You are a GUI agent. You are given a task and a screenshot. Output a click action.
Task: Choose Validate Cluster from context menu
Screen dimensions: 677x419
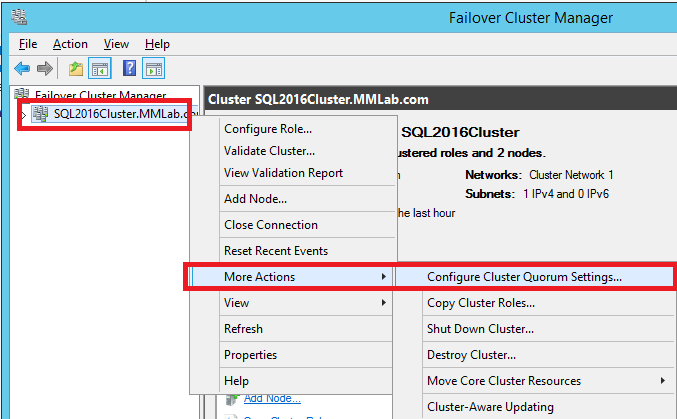tap(269, 151)
